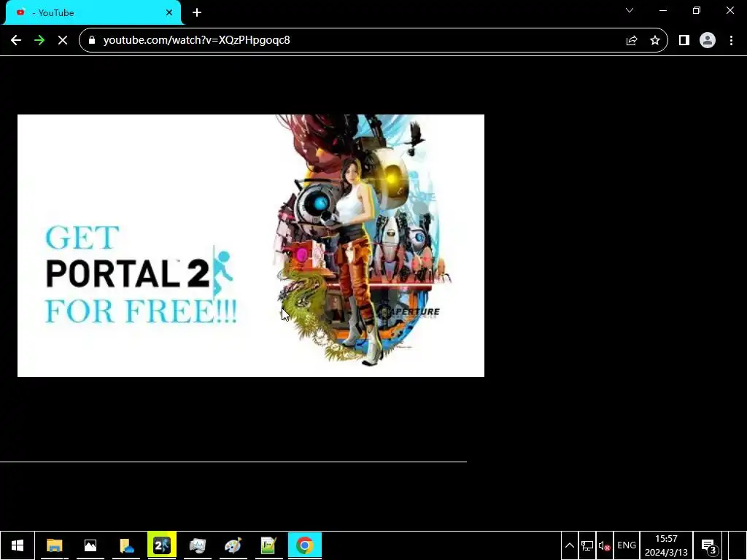Open the Paint palette taskbar app
This screenshot has height=560, width=747.
[233, 545]
